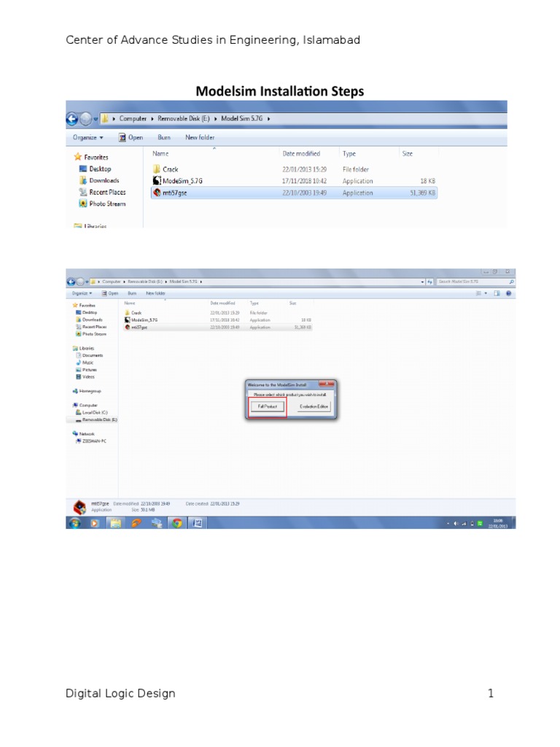560x747 pixels.
Task: Open recent-locations arrow in cropped top Explorer window
Action: click(x=96, y=119)
